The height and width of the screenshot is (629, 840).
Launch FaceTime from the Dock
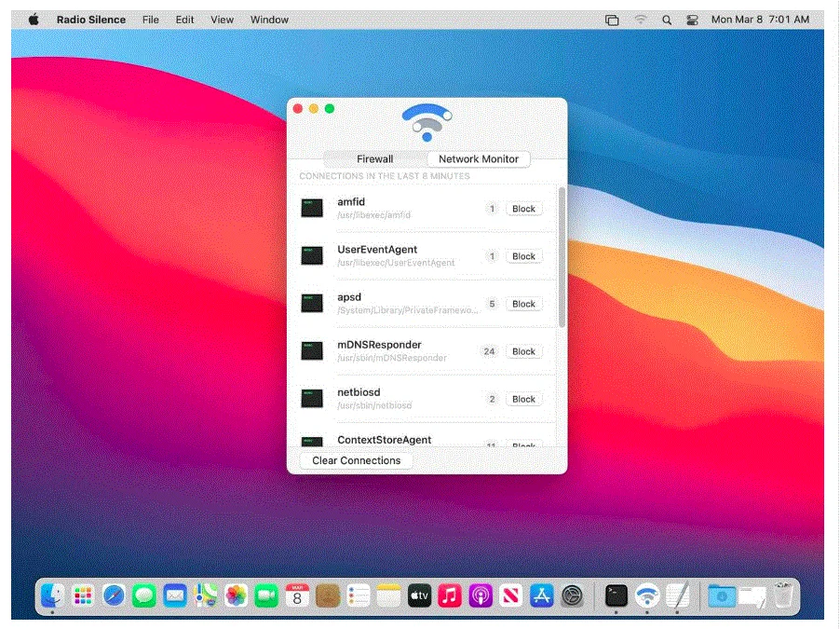click(266, 595)
